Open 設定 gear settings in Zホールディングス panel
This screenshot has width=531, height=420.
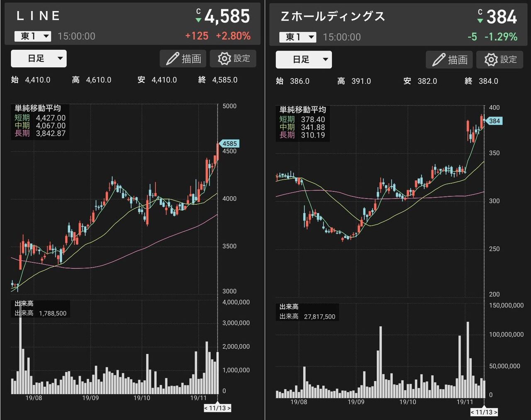499,60
